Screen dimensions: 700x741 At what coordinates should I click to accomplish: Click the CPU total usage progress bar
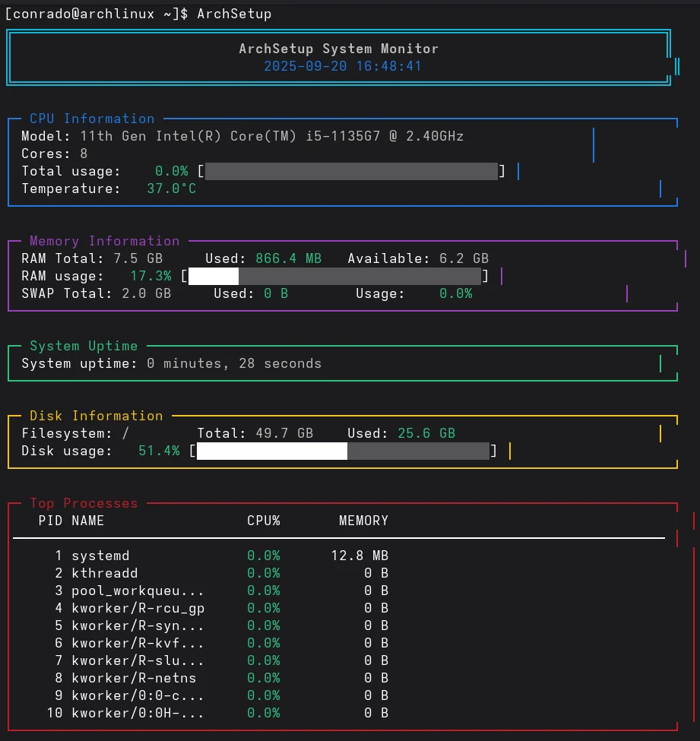tap(351, 171)
